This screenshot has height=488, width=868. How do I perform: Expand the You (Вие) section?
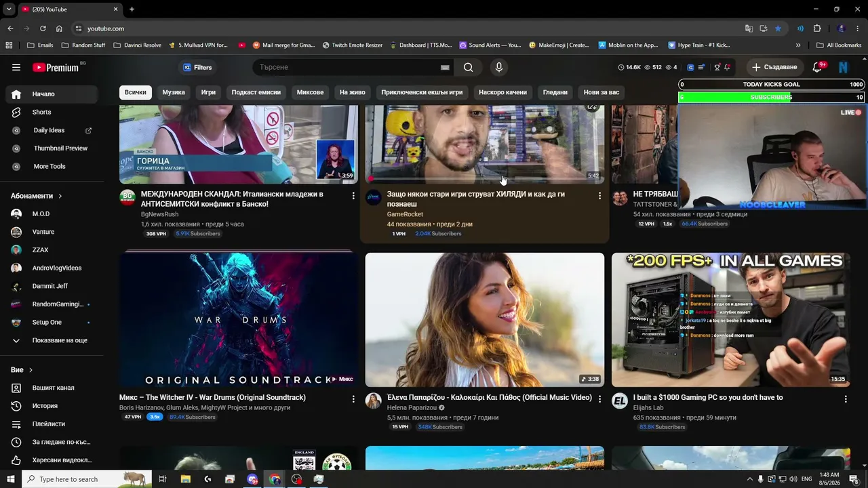coord(22,370)
